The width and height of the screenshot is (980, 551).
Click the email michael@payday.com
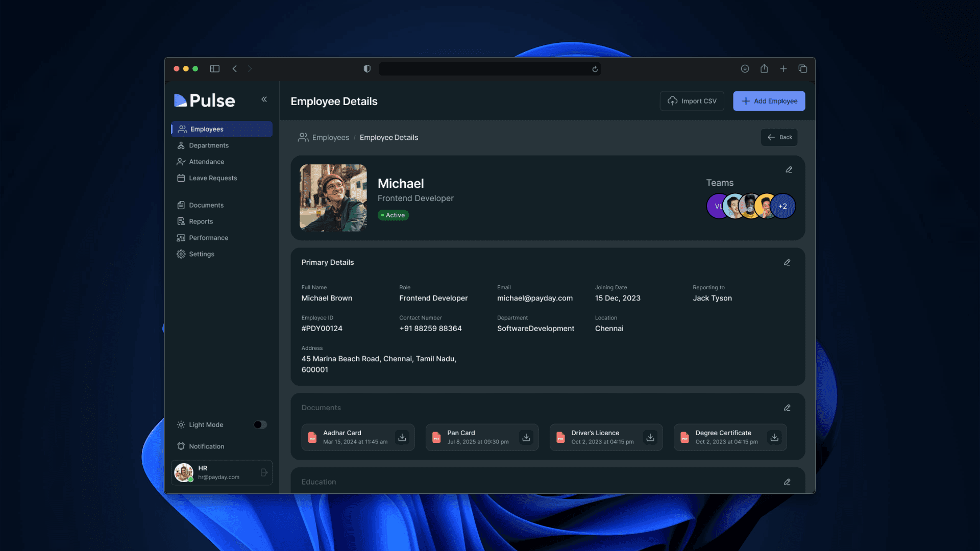pos(534,298)
